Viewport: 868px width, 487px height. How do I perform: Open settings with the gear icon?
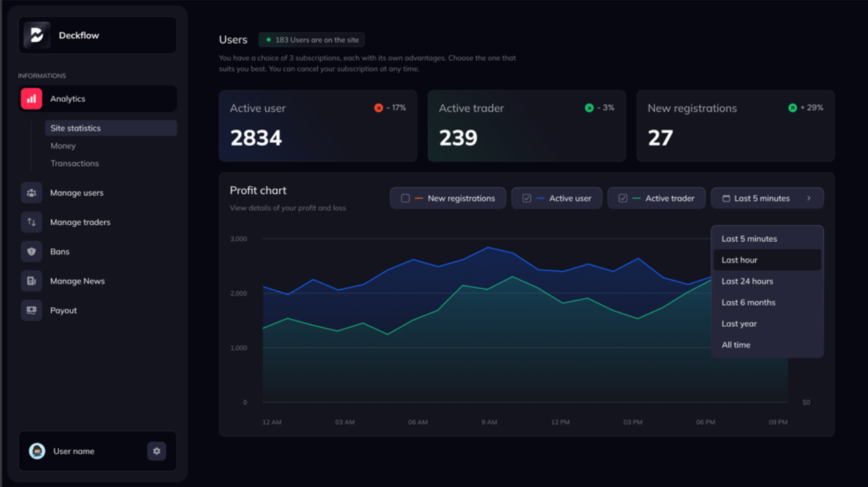(x=157, y=451)
